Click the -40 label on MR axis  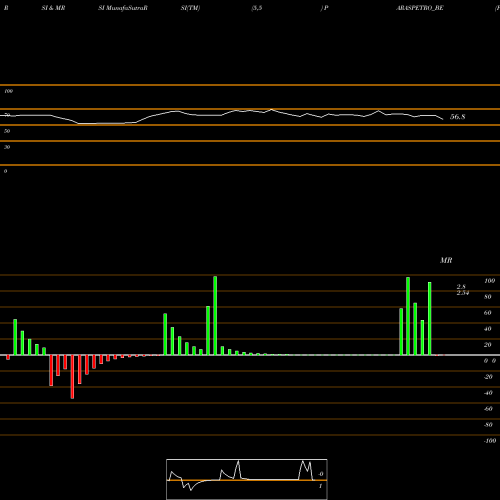pos(488,393)
